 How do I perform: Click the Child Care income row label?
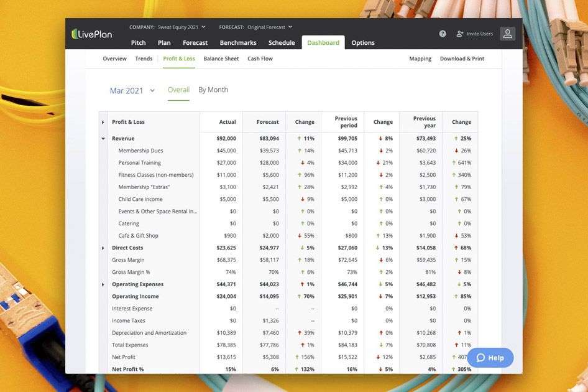[x=140, y=199]
